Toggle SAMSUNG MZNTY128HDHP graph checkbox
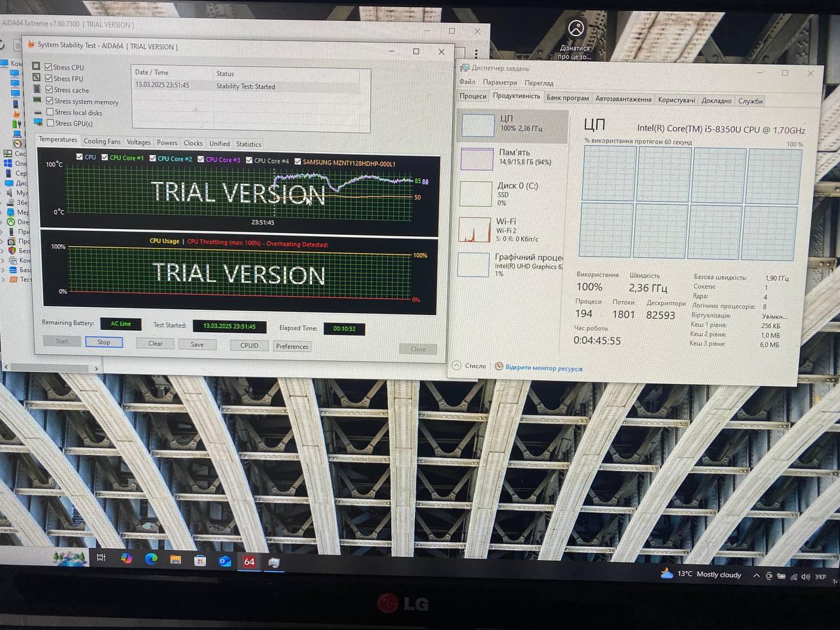The image size is (840, 630). tap(298, 161)
